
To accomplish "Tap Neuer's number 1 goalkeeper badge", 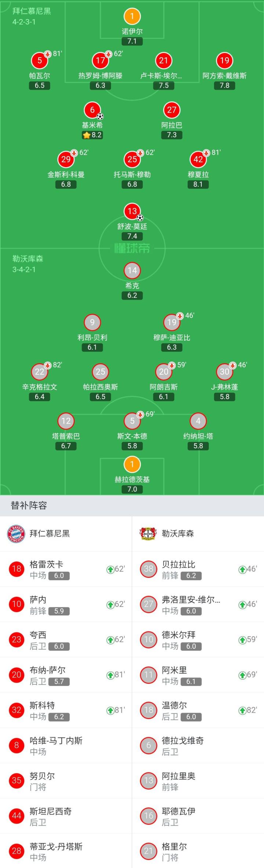I will pyautogui.click(x=132, y=16).
